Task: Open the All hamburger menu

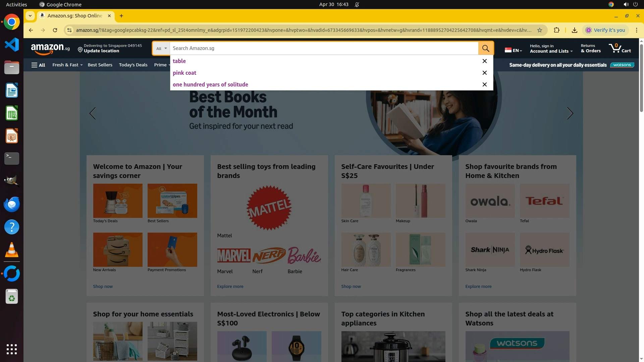Action: [x=38, y=65]
